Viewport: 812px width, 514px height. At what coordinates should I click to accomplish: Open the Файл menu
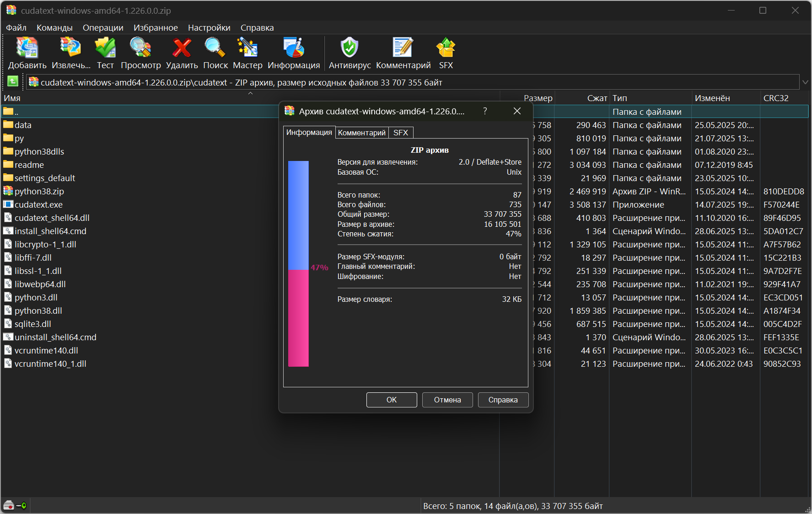pyautogui.click(x=16, y=27)
